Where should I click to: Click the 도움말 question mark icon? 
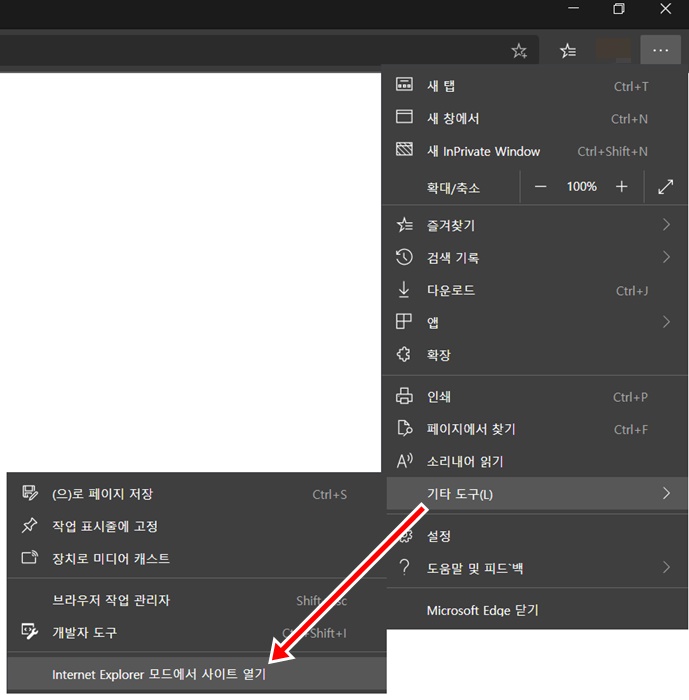pos(405,567)
